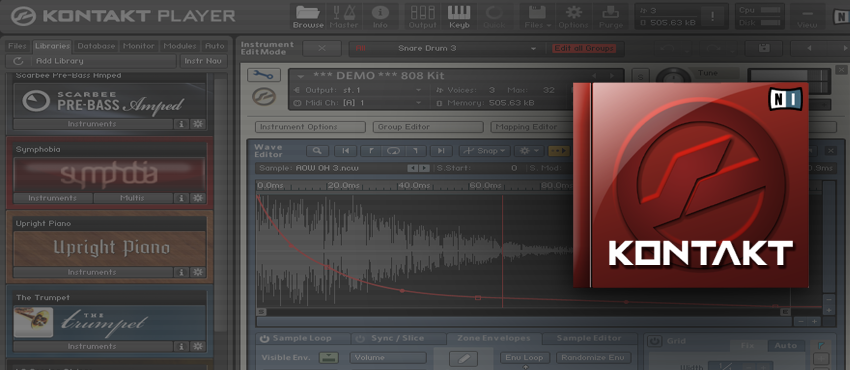Image resolution: width=850 pixels, height=370 pixels.
Task: Toggle the loop playback icon
Action: coord(393,151)
